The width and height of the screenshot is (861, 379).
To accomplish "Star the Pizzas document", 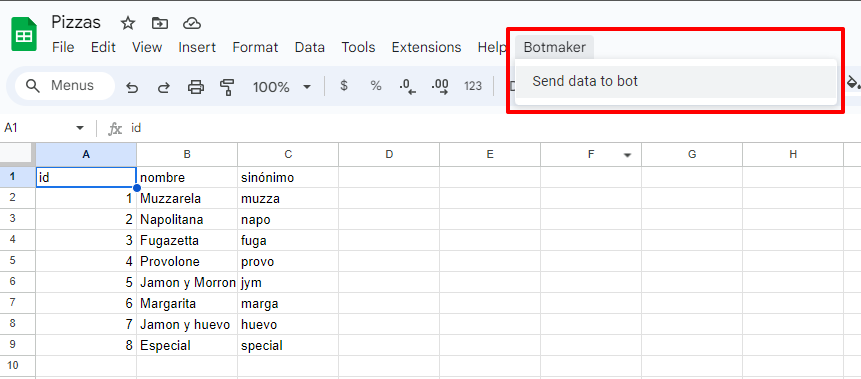I will 127,23.
